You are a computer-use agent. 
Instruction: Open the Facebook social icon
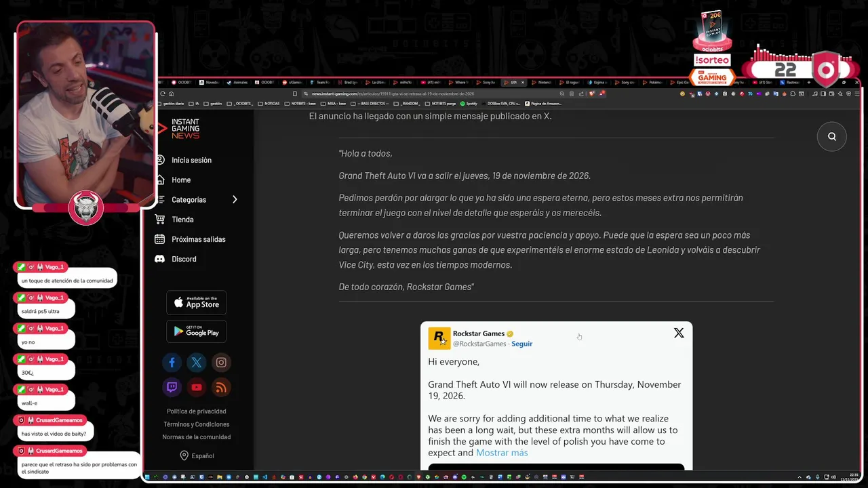tap(172, 363)
